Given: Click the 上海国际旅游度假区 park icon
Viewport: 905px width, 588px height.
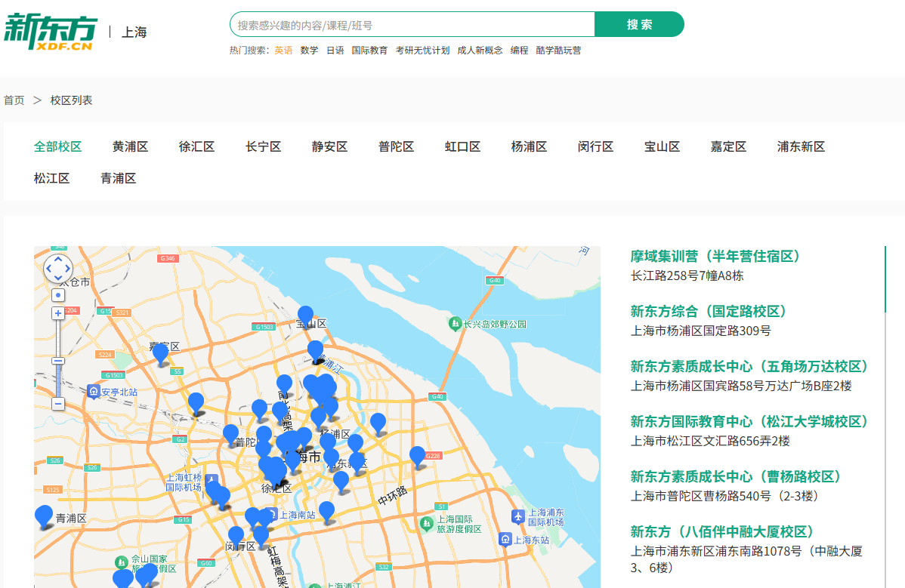Looking at the screenshot, I should pos(427,523).
